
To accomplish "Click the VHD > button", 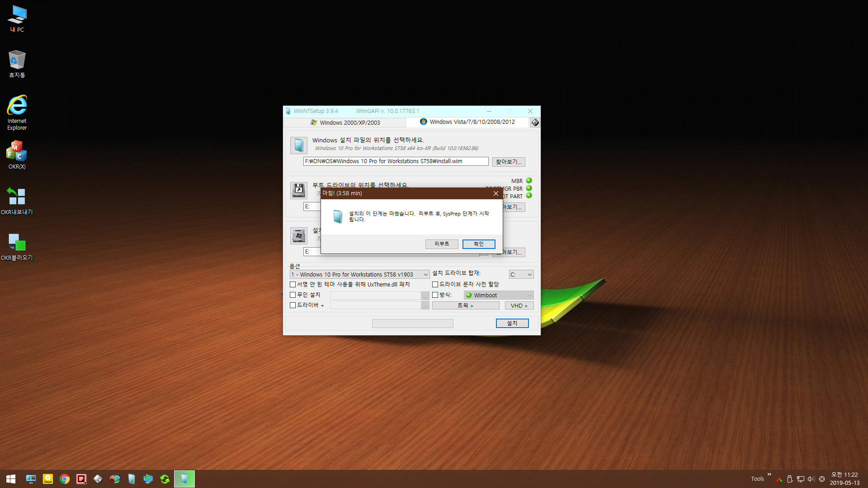I will [519, 306].
